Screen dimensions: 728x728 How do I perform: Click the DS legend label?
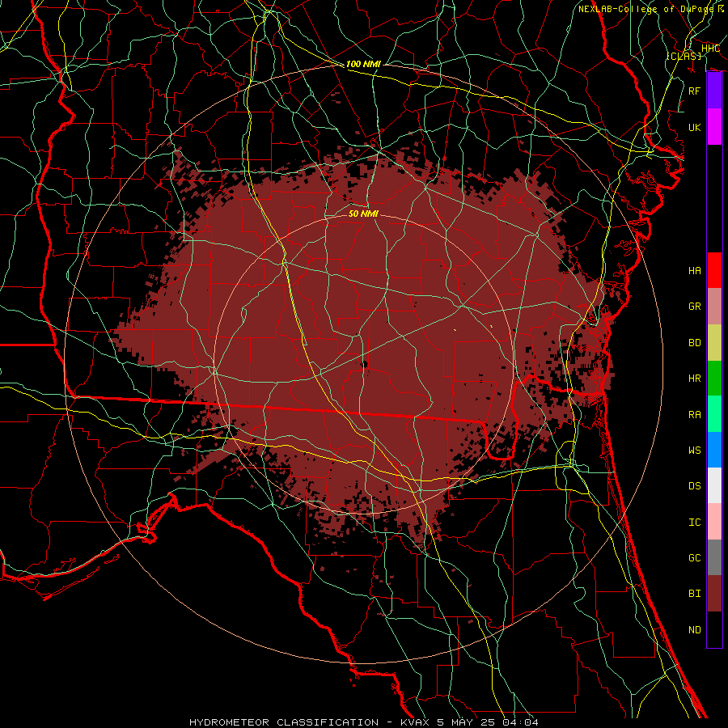[x=695, y=486]
